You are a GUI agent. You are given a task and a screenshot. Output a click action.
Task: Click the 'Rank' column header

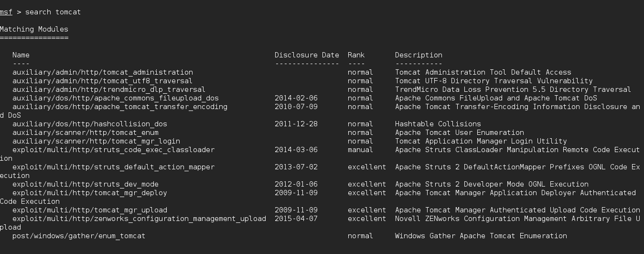(356, 55)
